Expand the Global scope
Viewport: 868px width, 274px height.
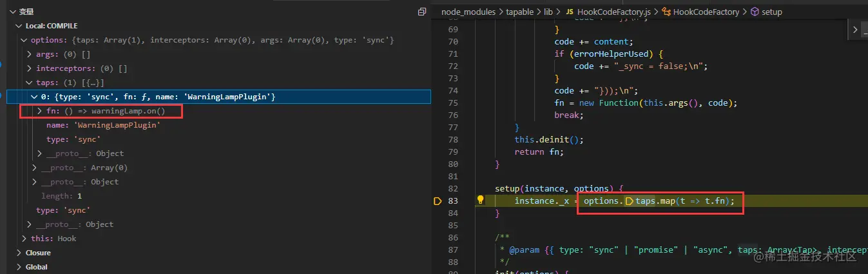(x=19, y=267)
